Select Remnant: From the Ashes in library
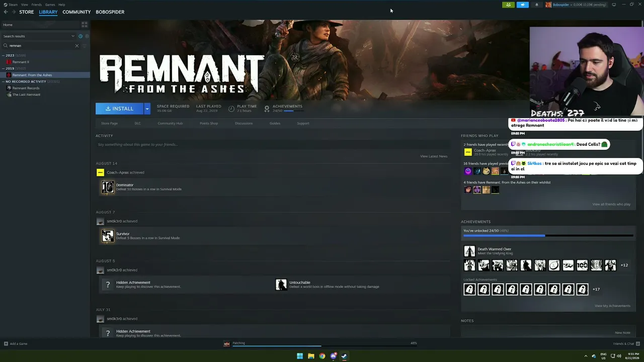644x362 pixels. click(45, 75)
